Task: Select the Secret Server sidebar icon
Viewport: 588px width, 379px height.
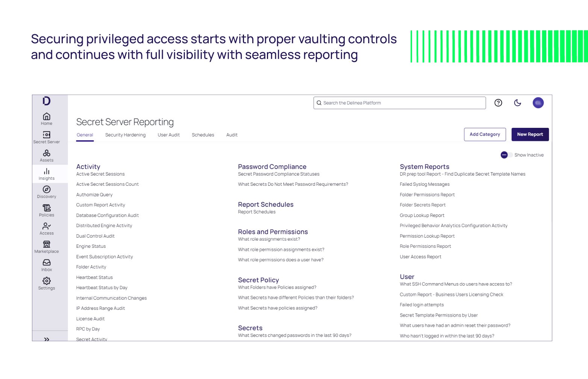Action: (x=46, y=137)
